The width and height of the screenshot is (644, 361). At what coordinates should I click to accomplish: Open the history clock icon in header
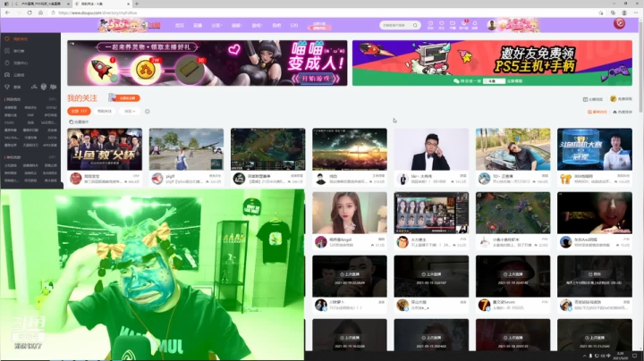coord(430,25)
